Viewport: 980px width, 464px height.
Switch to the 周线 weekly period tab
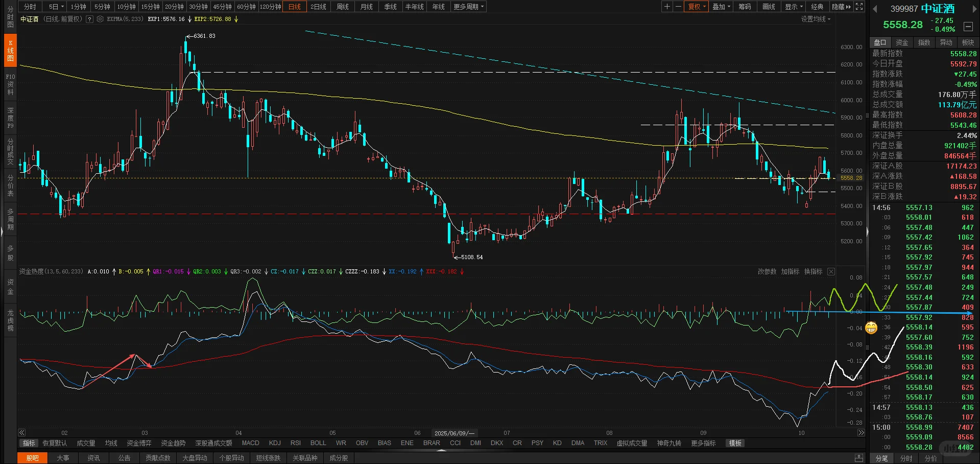click(x=343, y=7)
